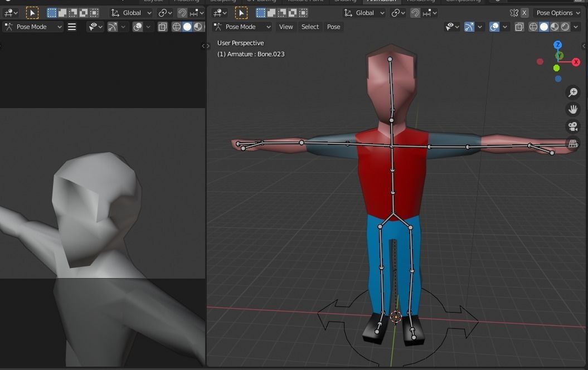The height and width of the screenshot is (370, 588).
Task: Choose Invert Selection mode in right viewport
Action: 293,13
